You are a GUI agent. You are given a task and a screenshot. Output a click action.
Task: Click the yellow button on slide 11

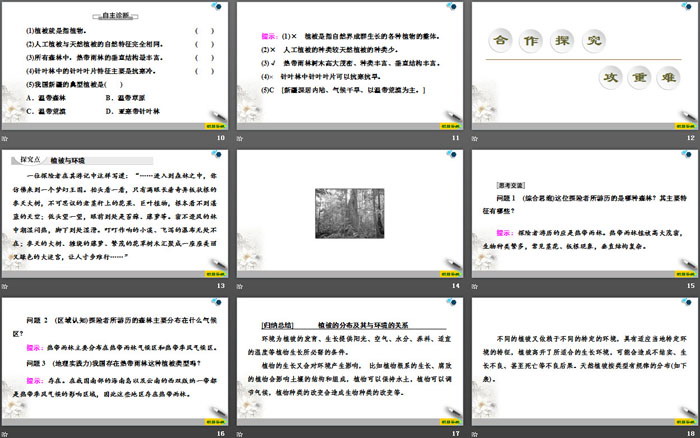(449, 127)
